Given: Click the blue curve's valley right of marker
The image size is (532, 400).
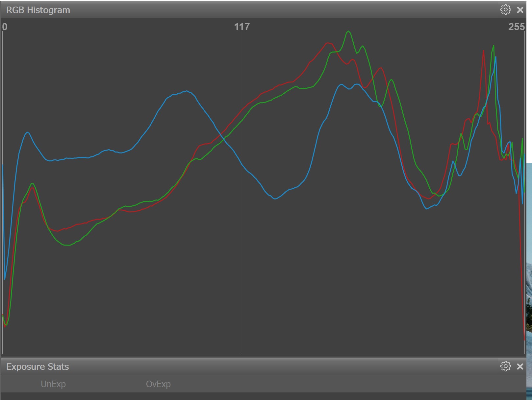Looking at the screenshot, I should [x=275, y=199].
